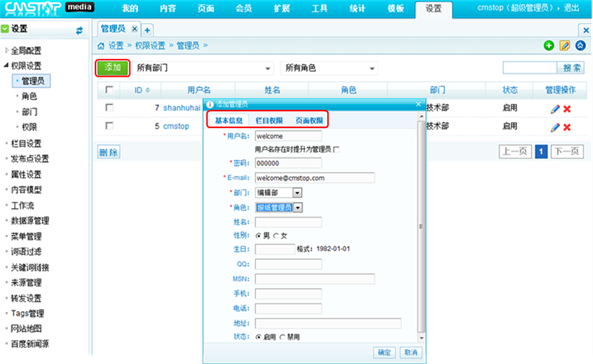Focus the 用户名 input containing welcome
Viewport: 593px width, 364px height.
[289, 136]
